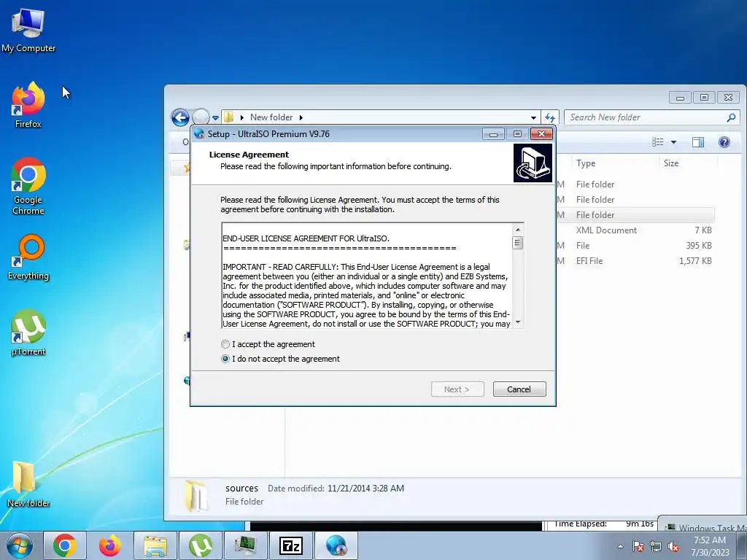The width and height of the screenshot is (747, 560).
Task: Click the Setup title bar globe icon
Action: click(x=199, y=134)
